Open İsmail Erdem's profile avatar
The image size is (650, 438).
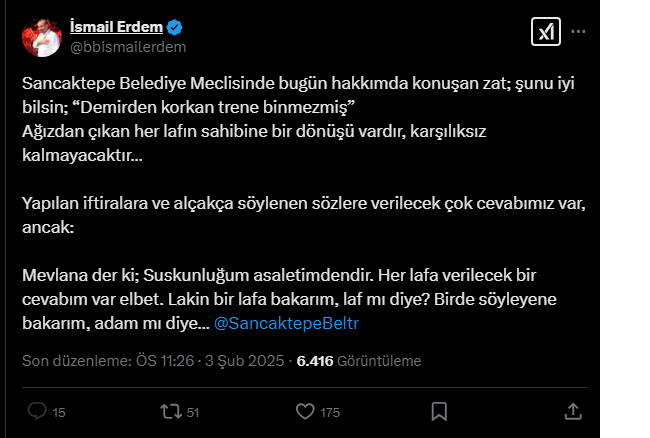[x=41, y=37]
